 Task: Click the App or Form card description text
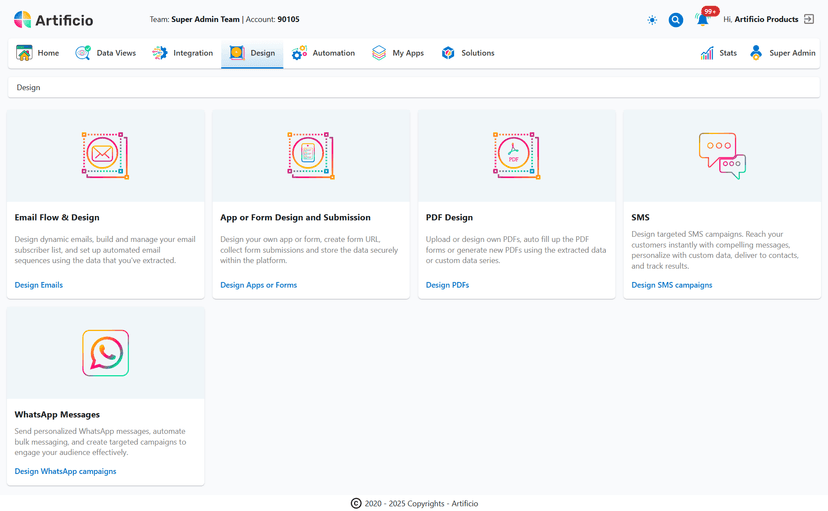point(309,250)
